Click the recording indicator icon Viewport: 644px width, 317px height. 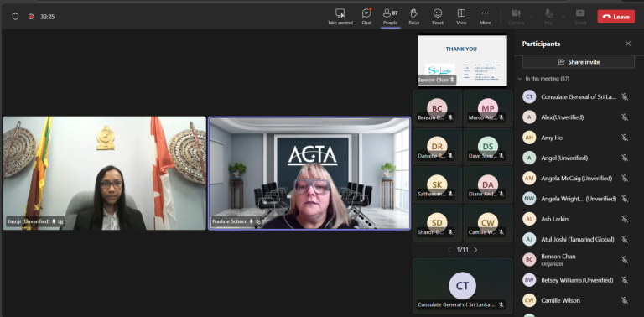(31, 17)
